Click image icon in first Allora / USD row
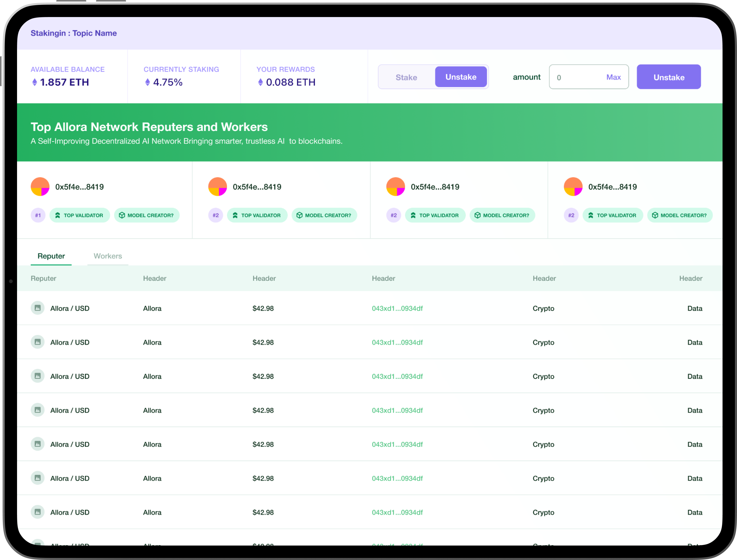Viewport: 737px width, 560px height. point(38,308)
